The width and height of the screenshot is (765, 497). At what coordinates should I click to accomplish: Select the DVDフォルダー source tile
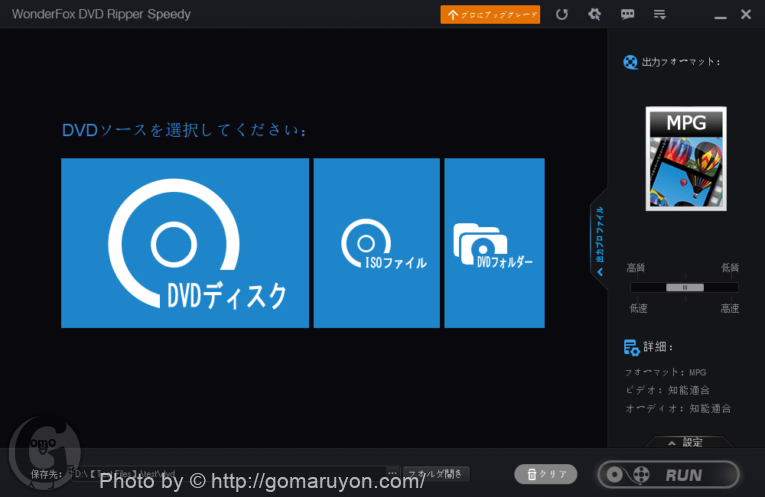(494, 243)
